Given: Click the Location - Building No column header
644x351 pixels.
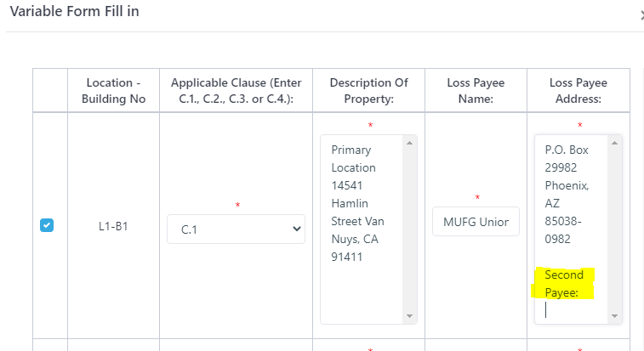Looking at the screenshot, I should point(113,91).
